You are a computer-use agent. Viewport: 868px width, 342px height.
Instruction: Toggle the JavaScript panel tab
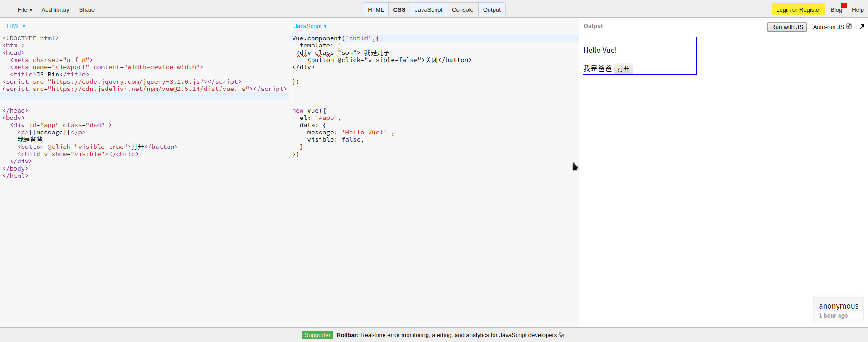(x=428, y=9)
